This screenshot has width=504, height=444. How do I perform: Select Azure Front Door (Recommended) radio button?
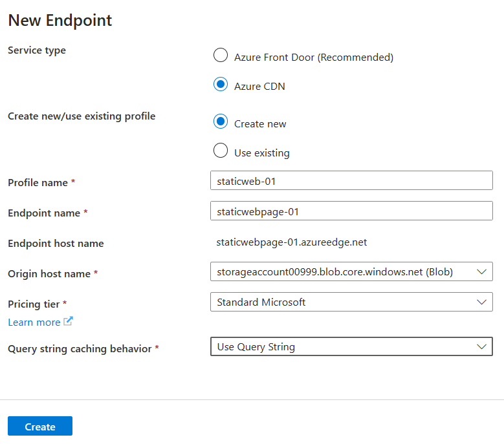click(221, 55)
